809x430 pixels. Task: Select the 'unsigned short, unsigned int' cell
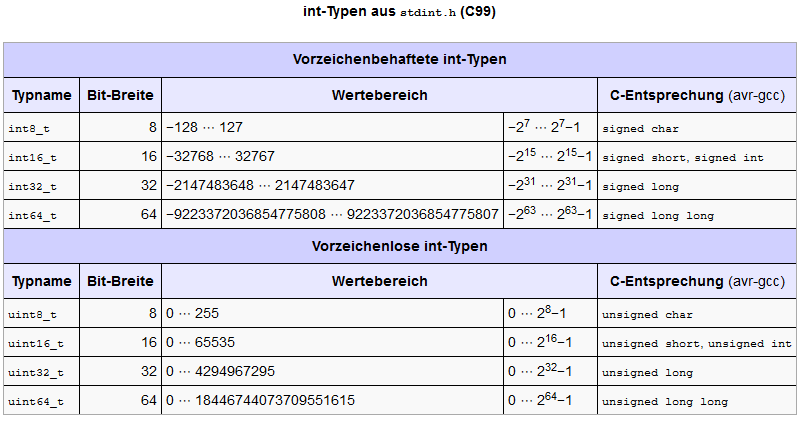(697, 342)
